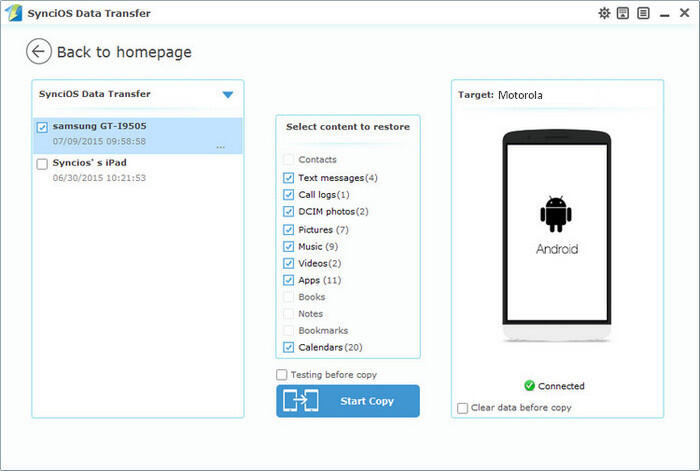Deselect the Calendars checkbox

pyautogui.click(x=289, y=347)
